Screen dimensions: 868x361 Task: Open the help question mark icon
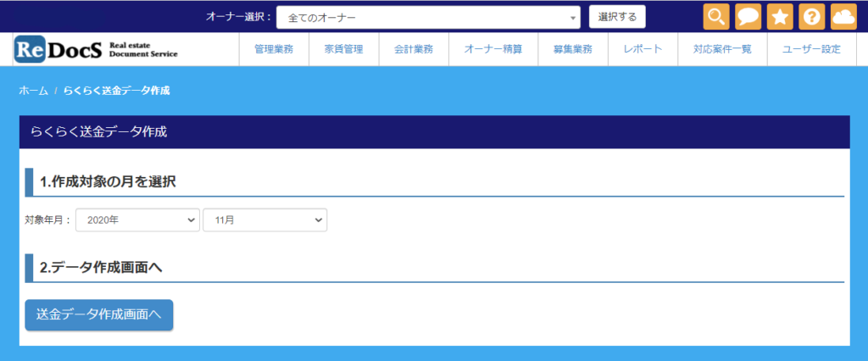click(812, 17)
